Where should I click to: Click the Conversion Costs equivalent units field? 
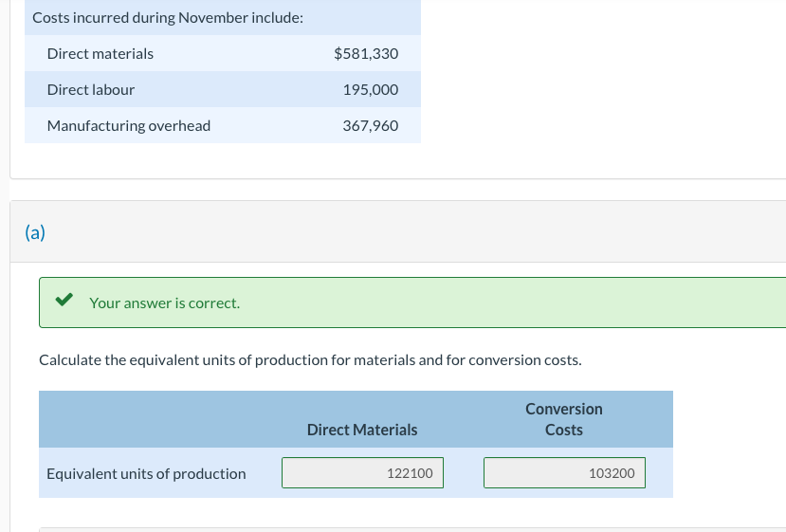click(x=564, y=472)
